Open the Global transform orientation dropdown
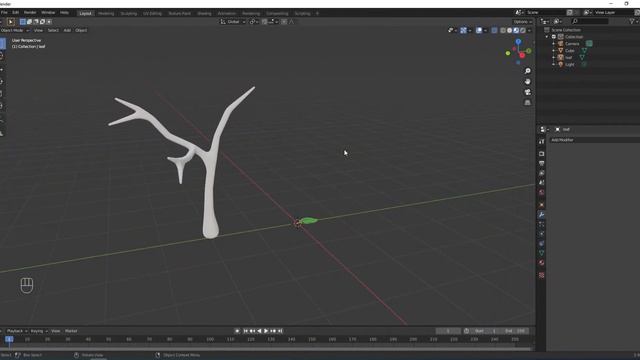 click(233, 22)
